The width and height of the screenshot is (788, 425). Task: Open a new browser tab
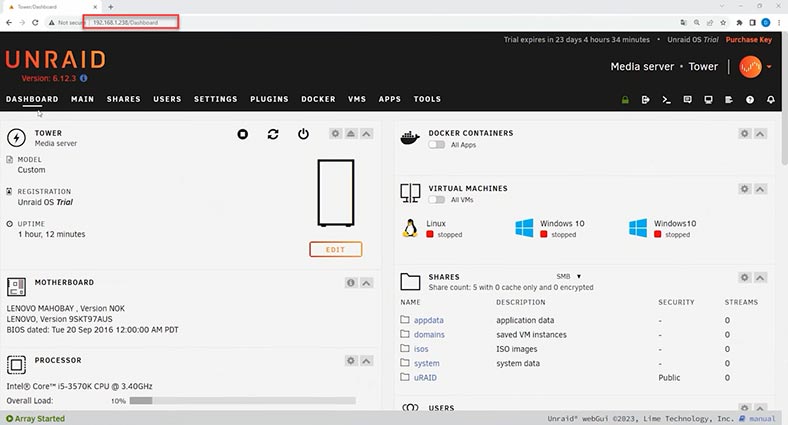(x=111, y=7)
